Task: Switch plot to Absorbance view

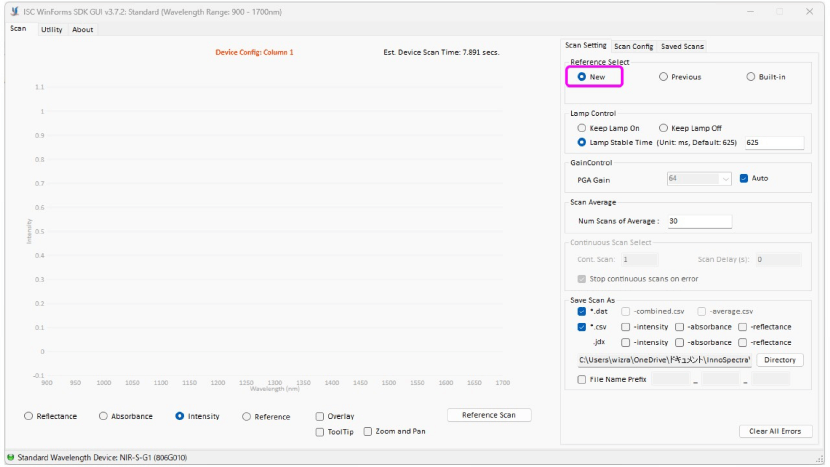Action: (104, 416)
